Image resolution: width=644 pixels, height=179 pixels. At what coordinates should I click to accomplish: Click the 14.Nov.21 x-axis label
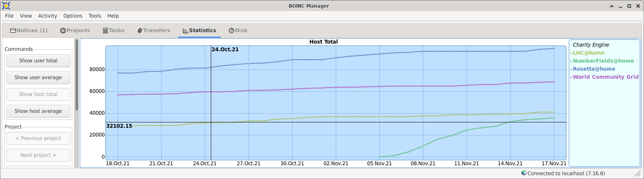[510, 163]
